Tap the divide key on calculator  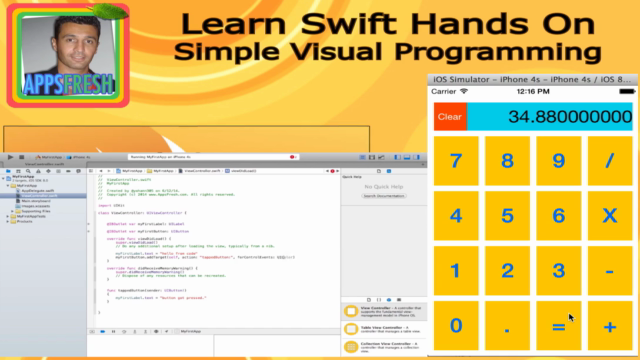pyautogui.click(x=610, y=161)
